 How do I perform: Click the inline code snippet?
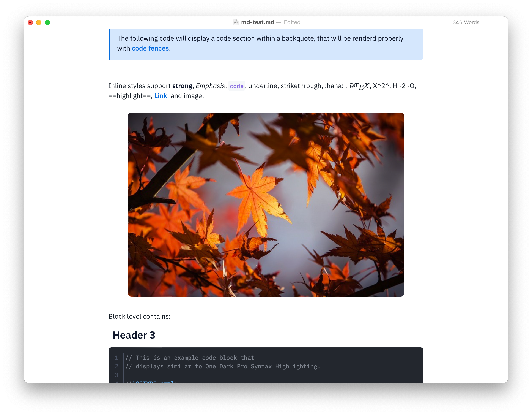pyautogui.click(x=236, y=86)
